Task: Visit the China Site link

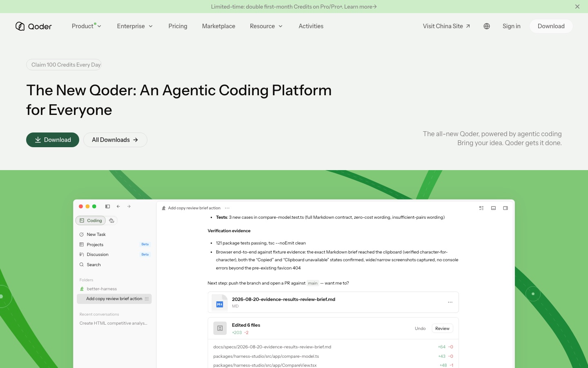Action: pos(446,26)
